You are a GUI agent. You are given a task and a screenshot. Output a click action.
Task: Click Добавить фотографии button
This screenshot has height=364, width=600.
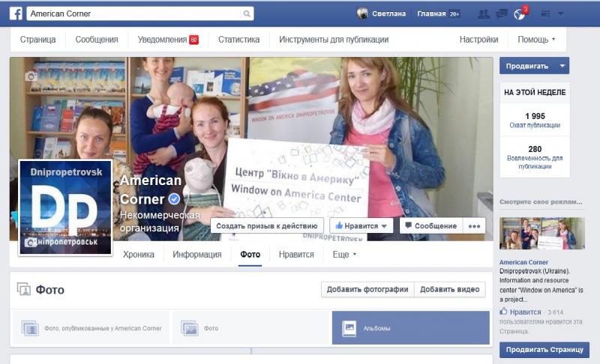pos(367,290)
